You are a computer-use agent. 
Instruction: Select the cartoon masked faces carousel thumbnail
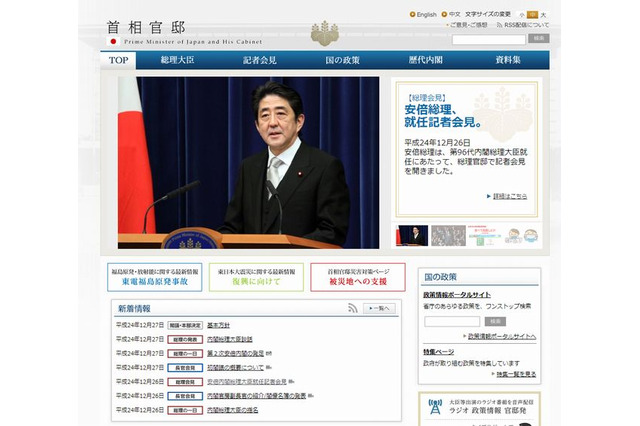pos(522,235)
